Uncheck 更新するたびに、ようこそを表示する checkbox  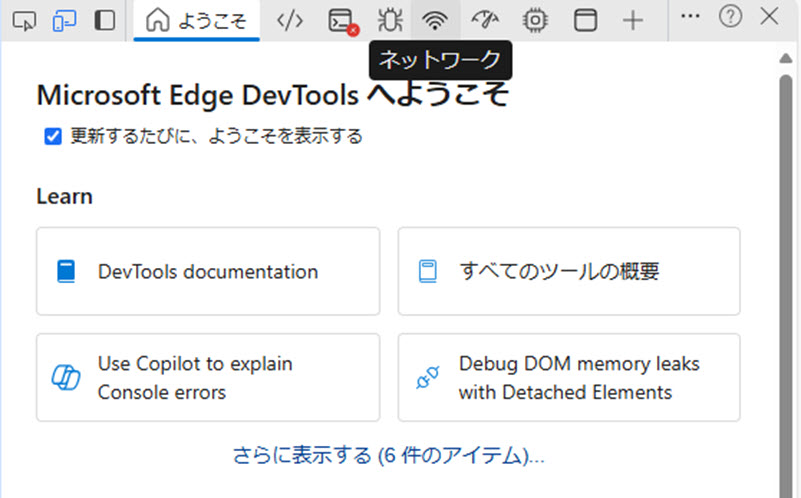53,136
